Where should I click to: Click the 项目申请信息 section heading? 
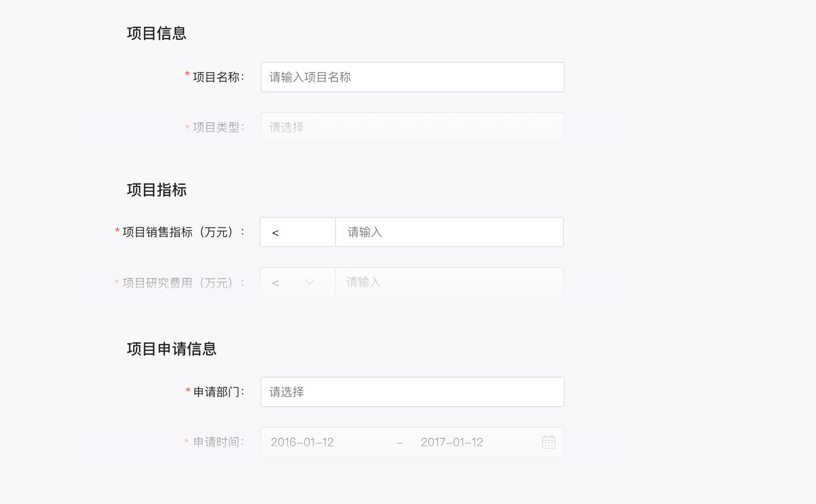[x=171, y=349]
